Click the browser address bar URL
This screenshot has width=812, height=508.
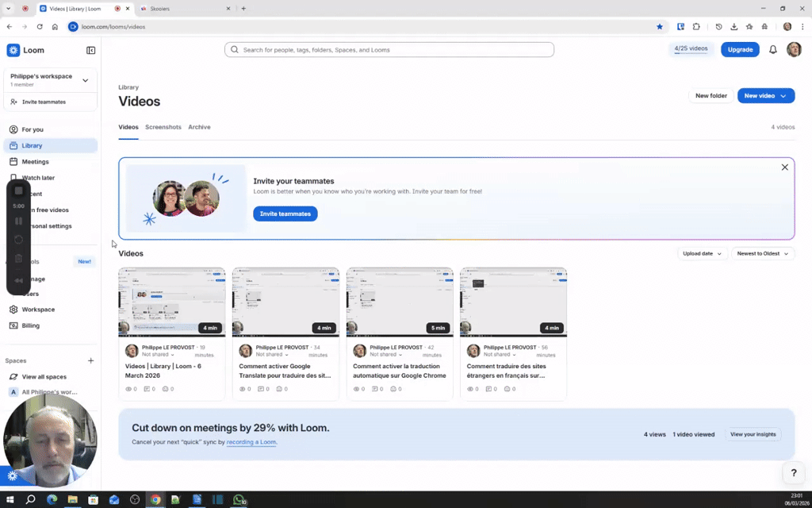point(113,26)
